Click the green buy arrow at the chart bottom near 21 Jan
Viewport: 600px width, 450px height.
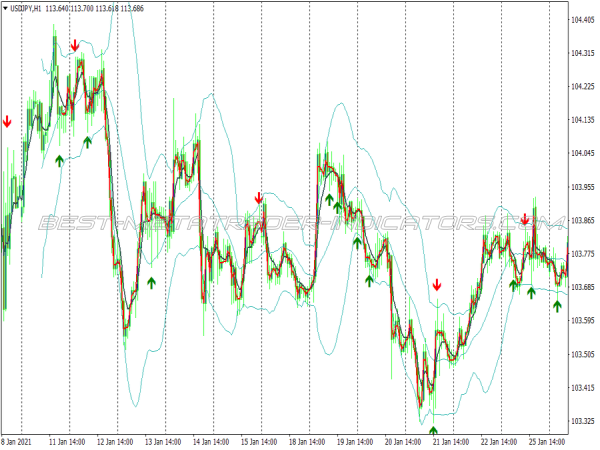point(433,430)
